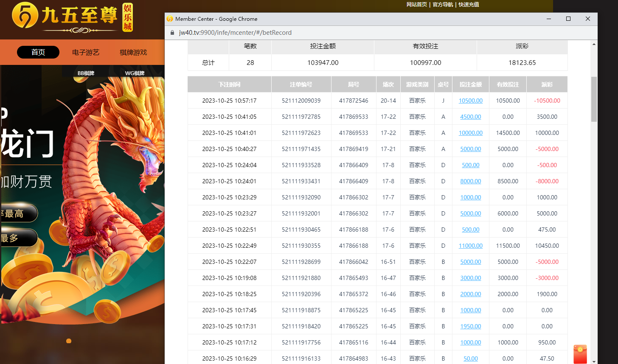Click the 局号 column header
This screenshot has height=364, width=618.
coord(354,84)
